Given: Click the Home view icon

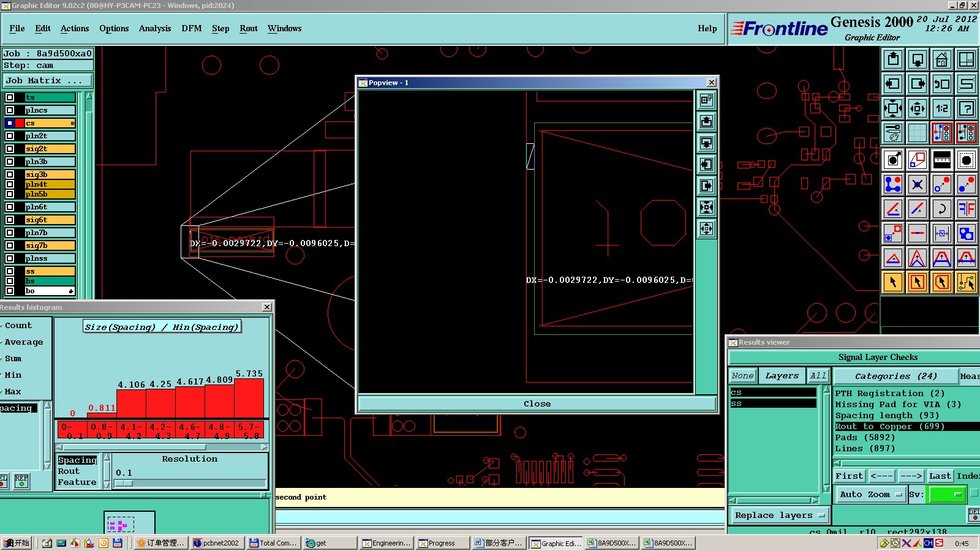Looking at the screenshot, I should (x=941, y=59).
